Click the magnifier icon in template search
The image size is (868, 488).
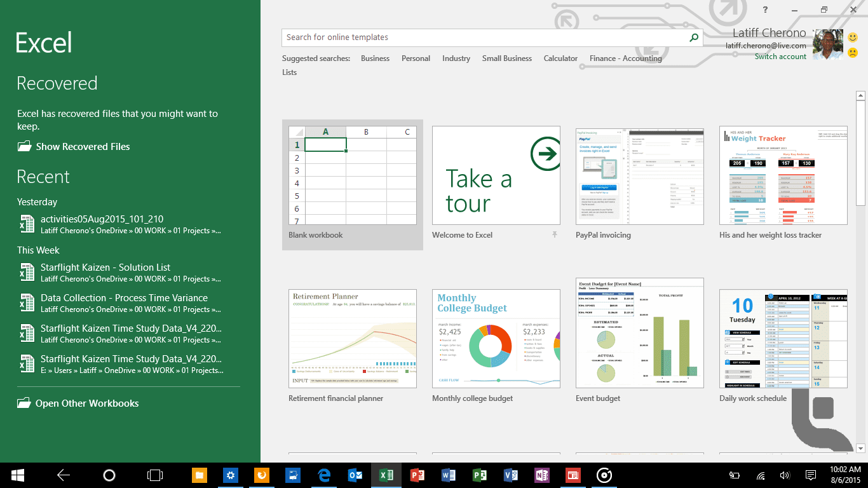click(695, 37)
